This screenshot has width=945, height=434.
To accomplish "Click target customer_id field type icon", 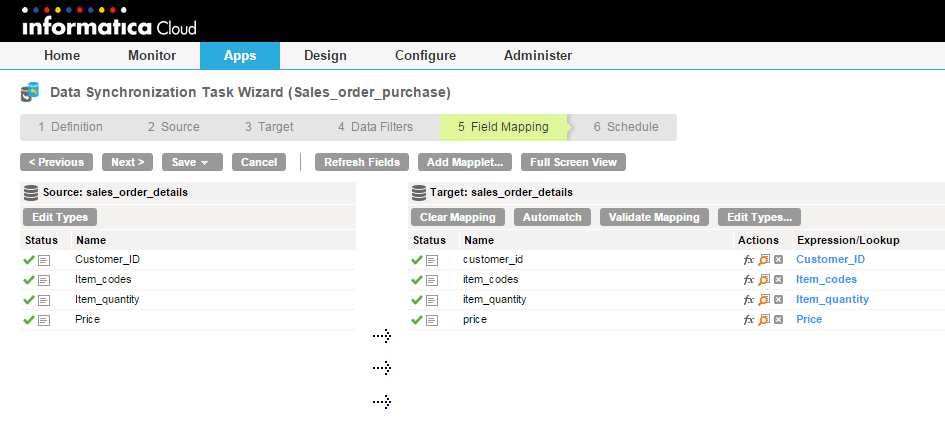I will [432, 261].
